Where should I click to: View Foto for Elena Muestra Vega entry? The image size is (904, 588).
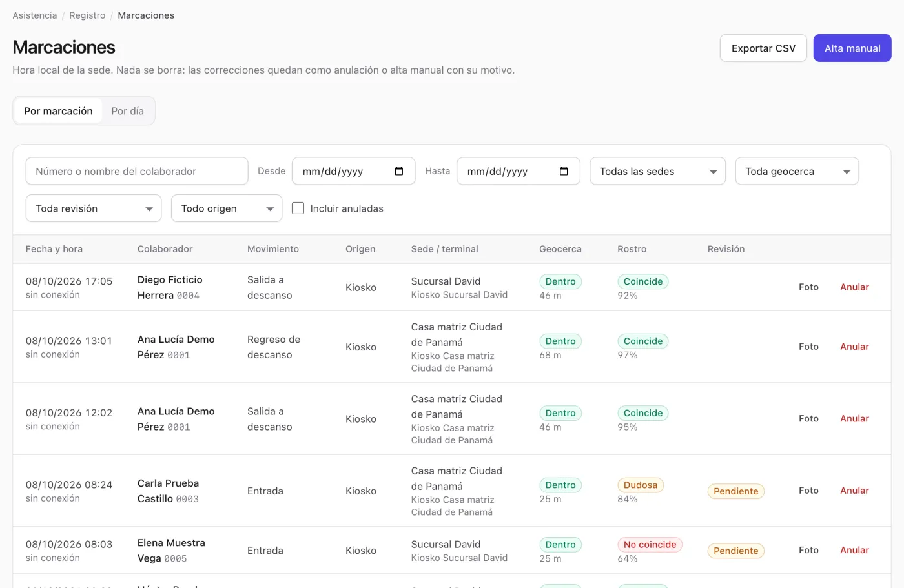click(808, 550)
